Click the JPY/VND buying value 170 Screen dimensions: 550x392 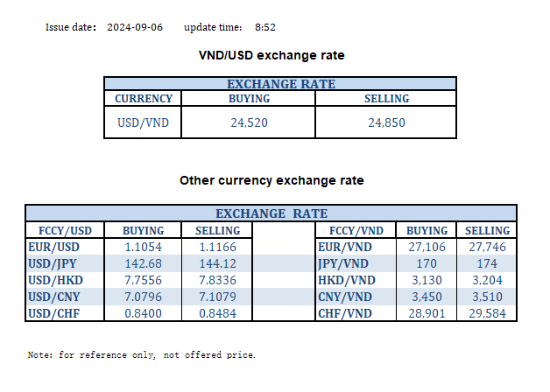pos(427,263)
